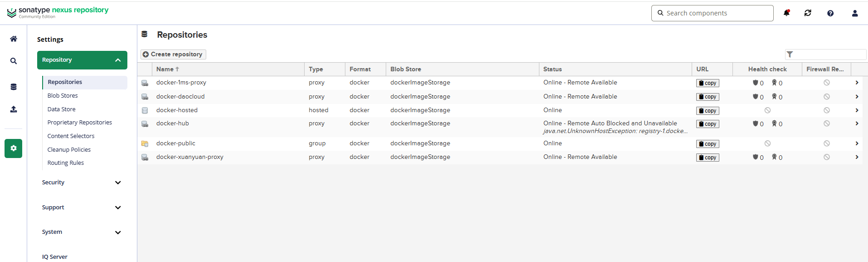Click the Sonatype Nexus Repository logo

tap(58, 12)
